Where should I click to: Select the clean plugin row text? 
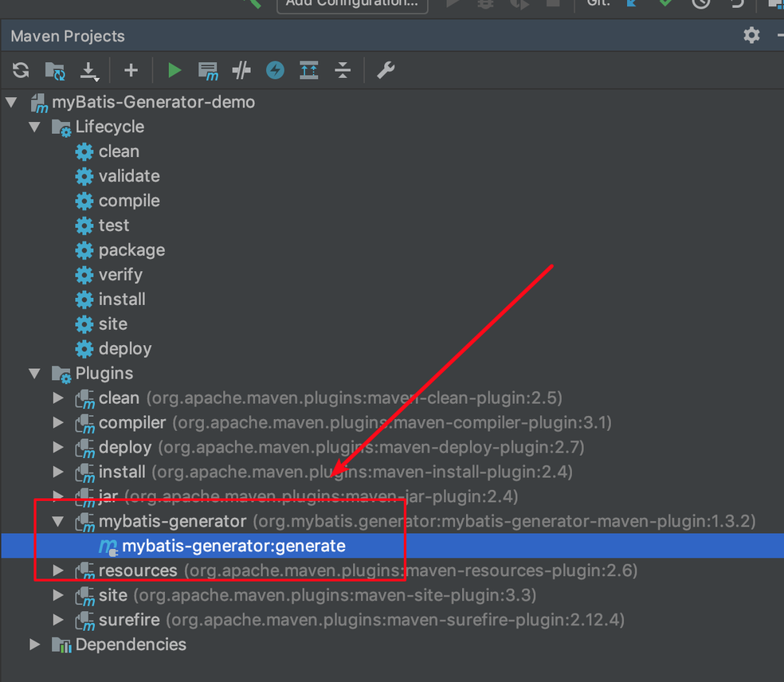pyautogui.click(x=331, y=398)
